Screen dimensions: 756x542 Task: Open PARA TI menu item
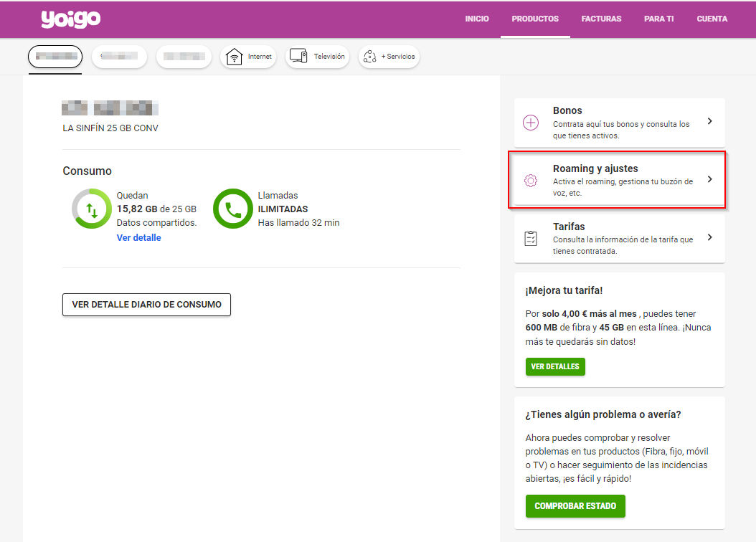tap(658, 19)
